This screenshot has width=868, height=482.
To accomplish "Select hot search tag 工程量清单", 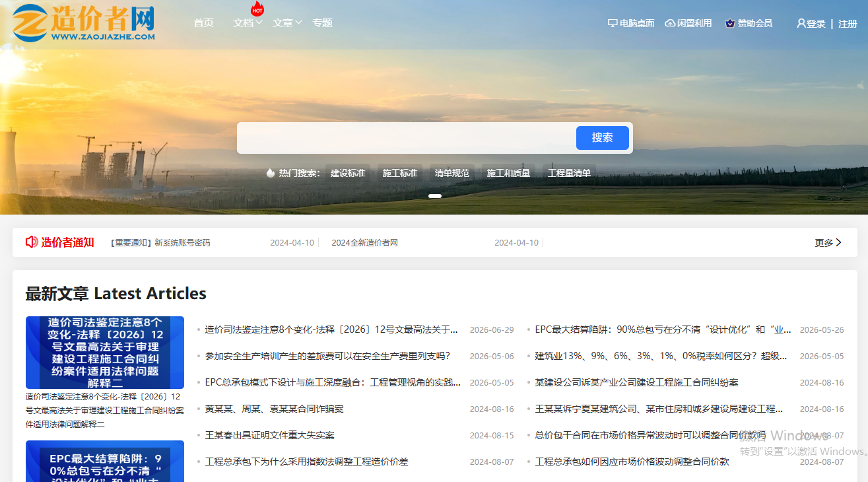I will click(569, 173).
